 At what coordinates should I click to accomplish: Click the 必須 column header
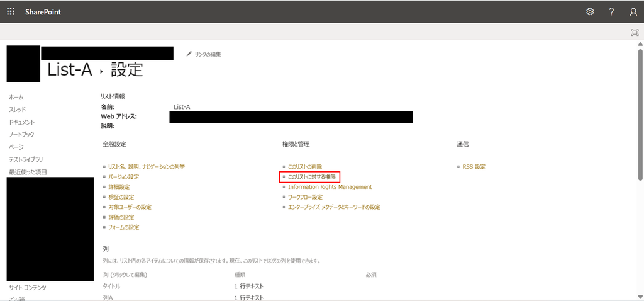pyautogui.click(x=371, y=275)
